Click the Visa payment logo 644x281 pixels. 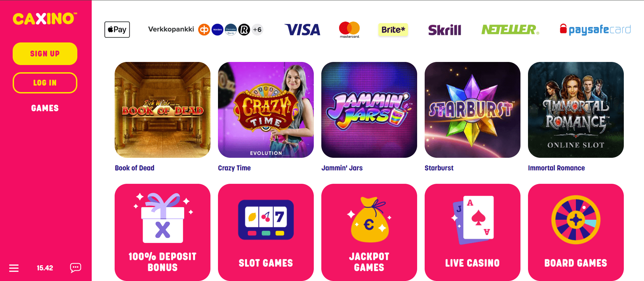[302, 30]
